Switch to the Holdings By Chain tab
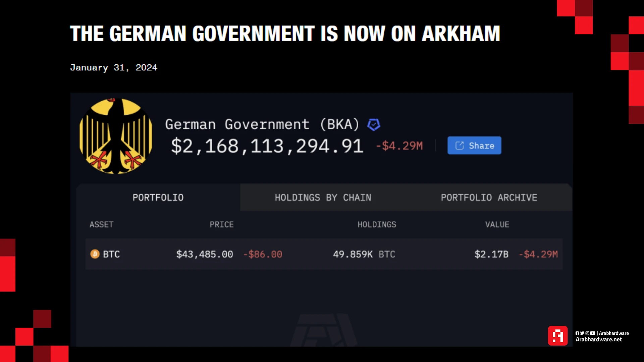The height and width of the screenshot is (362, 644). [323, 197]
